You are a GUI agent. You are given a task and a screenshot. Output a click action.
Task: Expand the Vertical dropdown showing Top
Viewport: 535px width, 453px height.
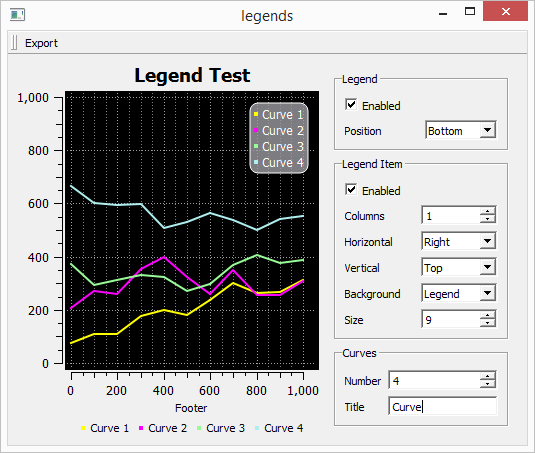(x=459, y=267)
